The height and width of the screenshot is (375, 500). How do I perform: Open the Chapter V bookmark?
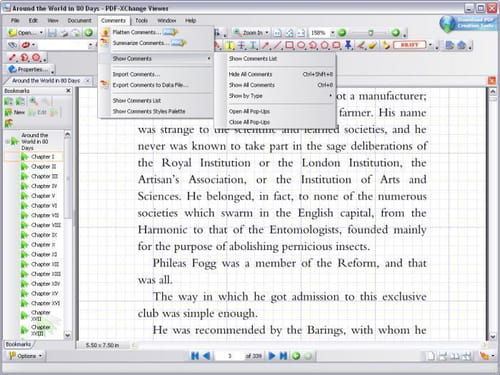[43, 196]
